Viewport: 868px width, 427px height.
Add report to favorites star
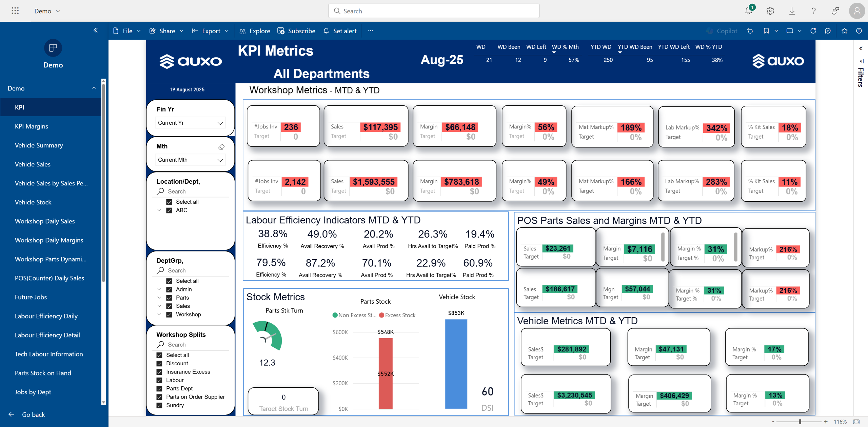[x=844, y=31]
